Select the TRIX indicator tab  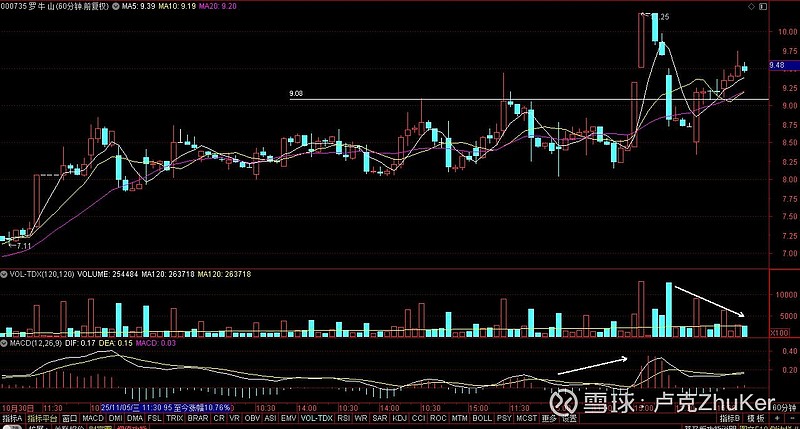[174, 418]
